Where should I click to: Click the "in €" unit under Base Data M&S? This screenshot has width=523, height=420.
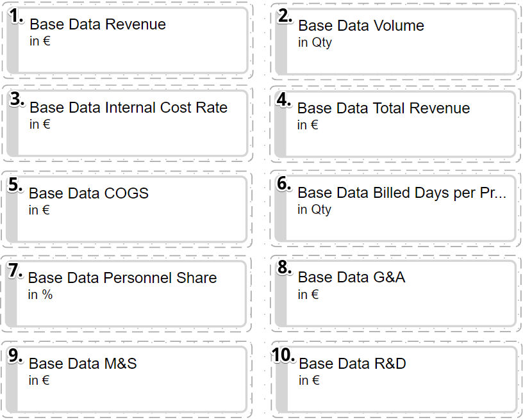[x=39, y=380]
